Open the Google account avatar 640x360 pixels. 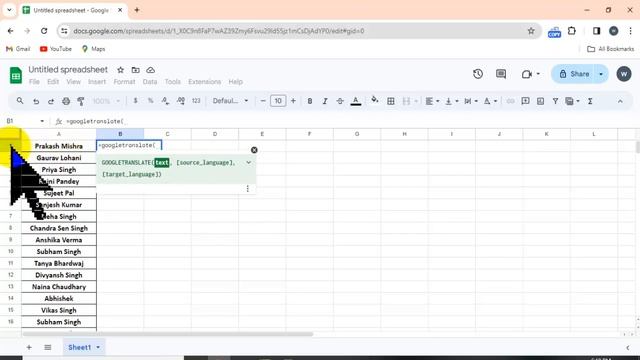[624, 74]
